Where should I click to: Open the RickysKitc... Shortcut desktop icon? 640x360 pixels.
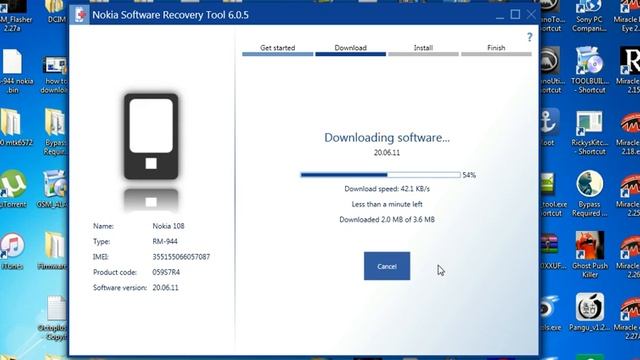[x=590, y=133]
